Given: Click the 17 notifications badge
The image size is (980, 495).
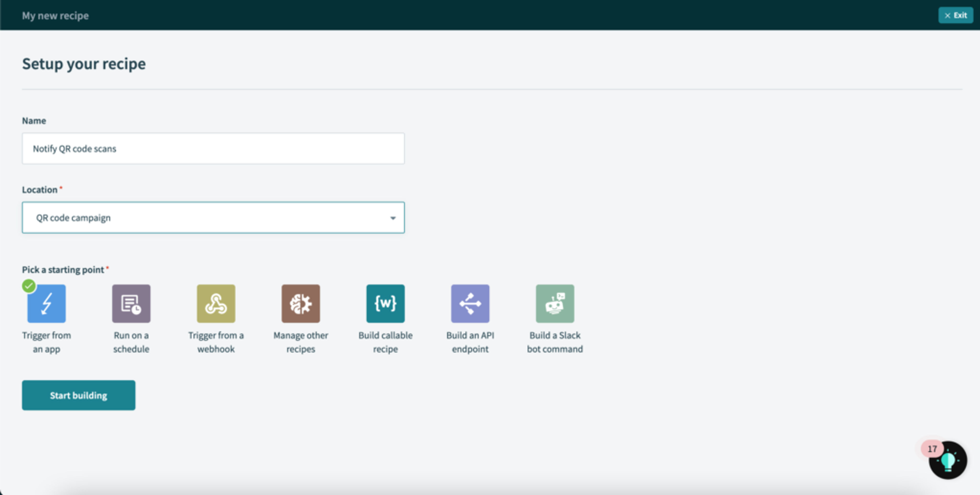Looking at the screenshot, I should [932, 449].
